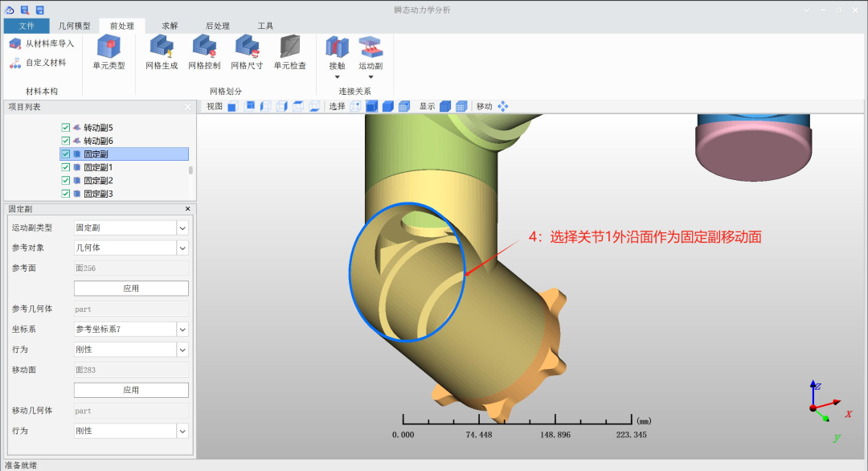Open the 文件 file menu

(26, 26)
